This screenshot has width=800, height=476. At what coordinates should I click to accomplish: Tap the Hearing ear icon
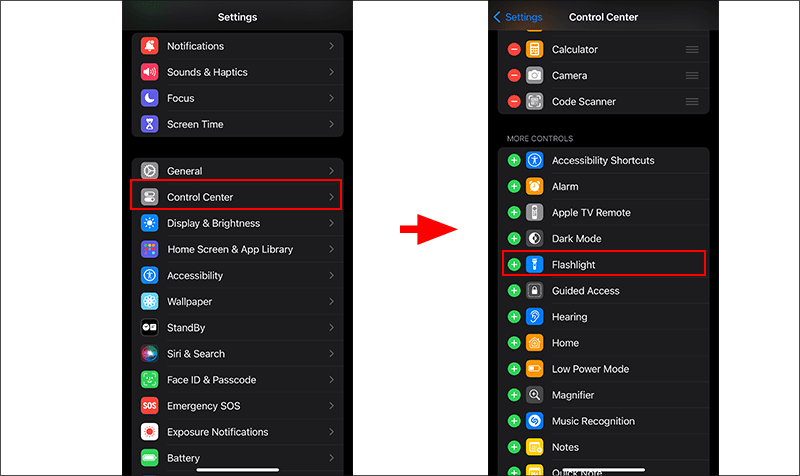point(534,316)
